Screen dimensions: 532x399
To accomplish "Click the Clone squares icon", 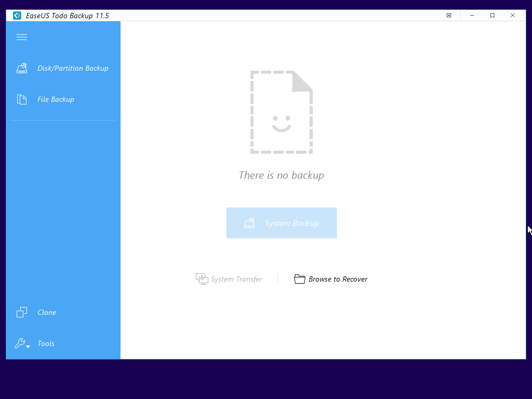I will [x=22, y=312].
